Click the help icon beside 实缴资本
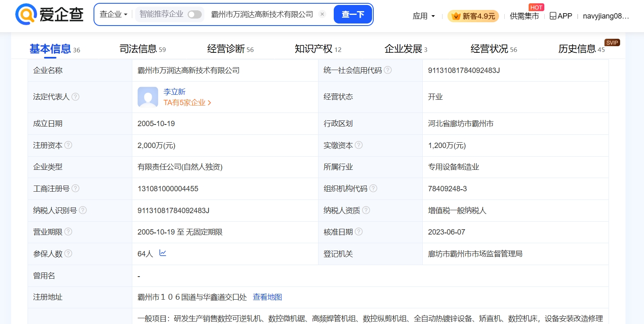The width and height of the screenshot is (644, 324). tap(359, 145)
